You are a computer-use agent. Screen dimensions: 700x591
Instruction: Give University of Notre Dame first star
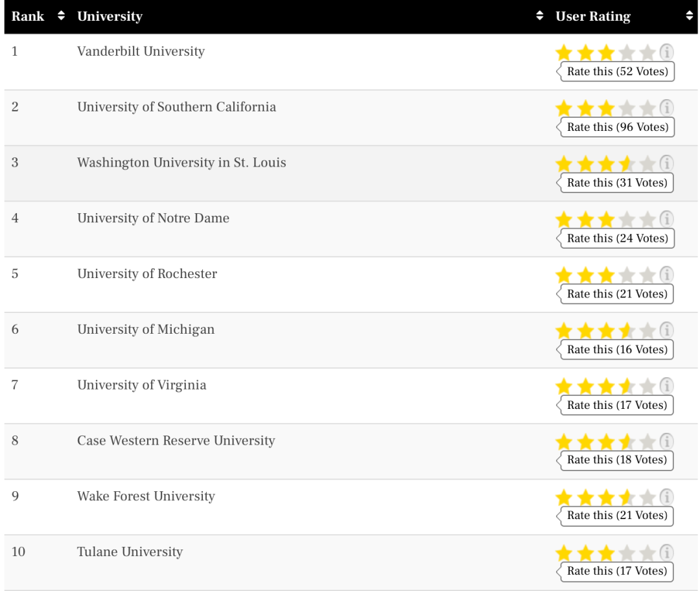pyautogui.click(x=564, y=220)
